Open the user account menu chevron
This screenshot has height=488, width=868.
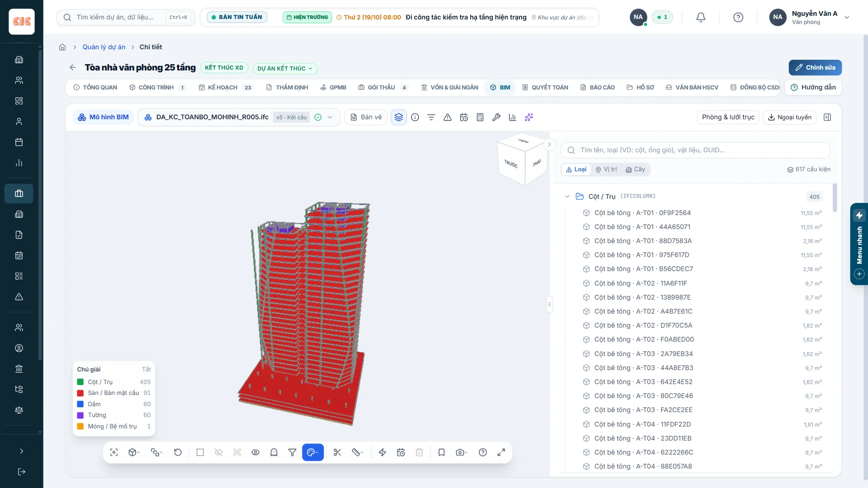847,17
